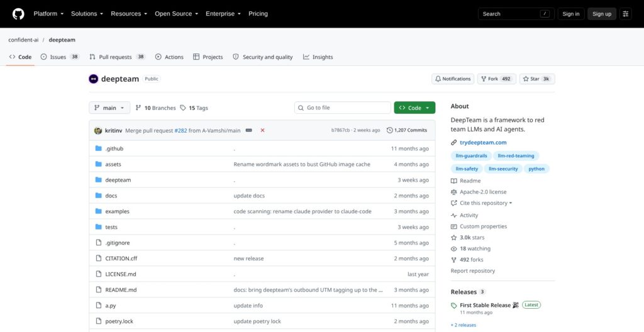
Task: Expand the Open Source menu
Action: 177,14
